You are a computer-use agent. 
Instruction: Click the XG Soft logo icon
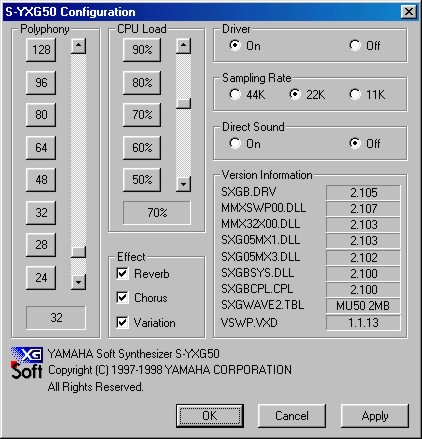(27, 363)
